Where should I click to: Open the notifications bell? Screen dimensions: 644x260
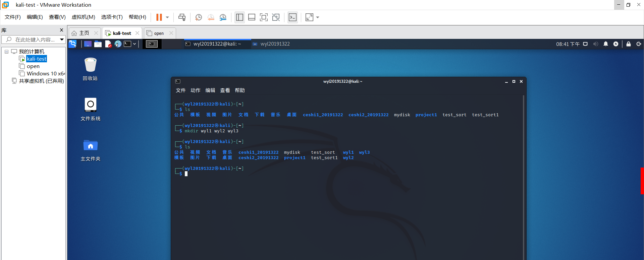click(x=606, y=44)
